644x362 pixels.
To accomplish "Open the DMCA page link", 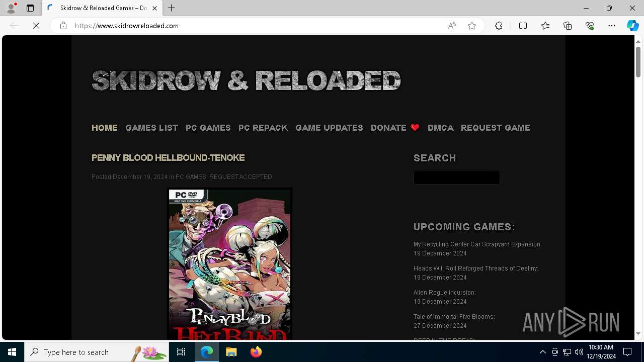I will (441, 128).
